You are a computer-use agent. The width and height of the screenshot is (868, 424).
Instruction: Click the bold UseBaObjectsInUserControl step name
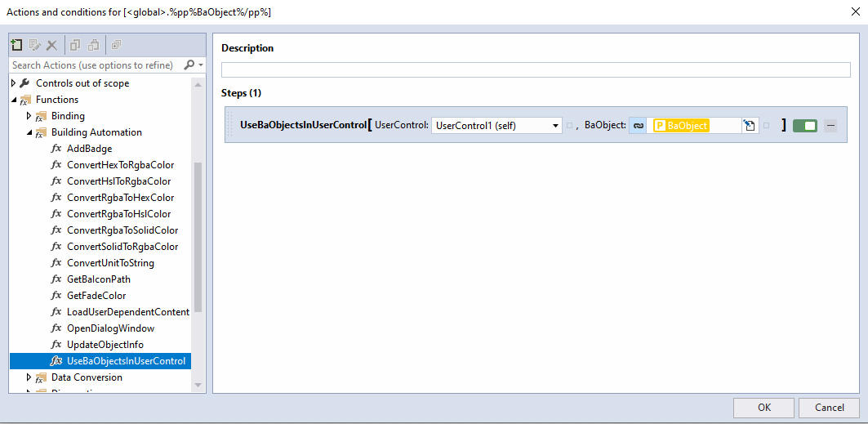303,125
